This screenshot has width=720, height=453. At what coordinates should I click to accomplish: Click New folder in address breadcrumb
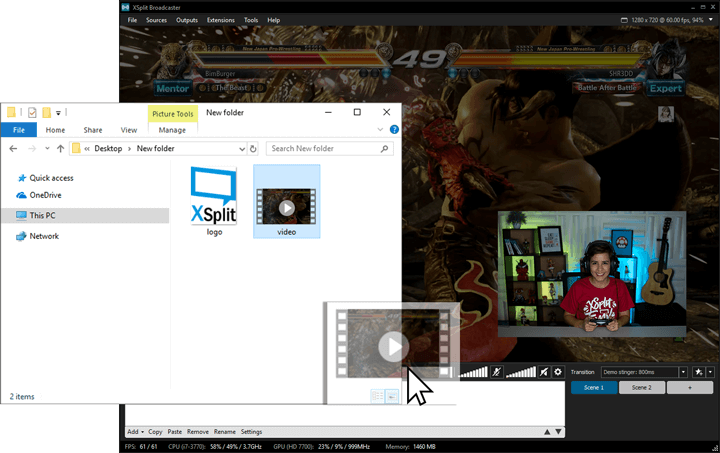[156, 148]
